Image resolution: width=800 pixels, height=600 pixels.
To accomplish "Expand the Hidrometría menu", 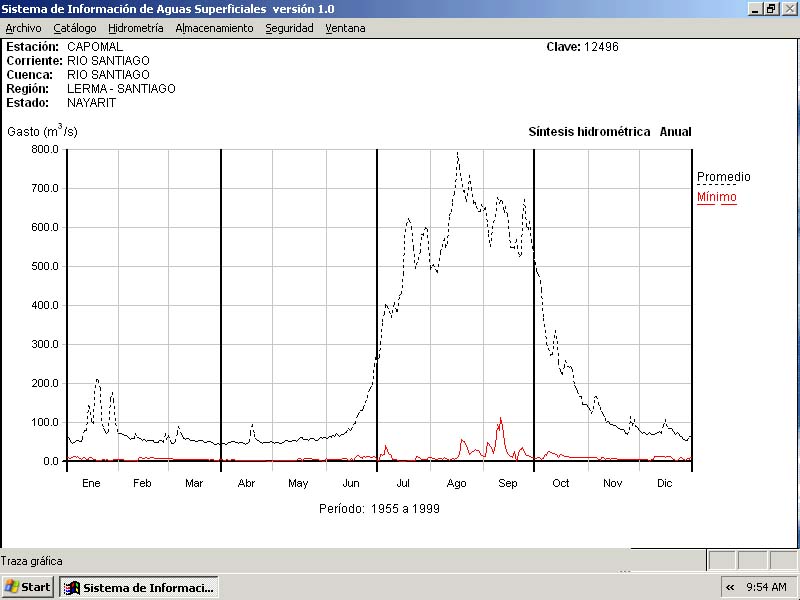I will (x=136, y=28).
